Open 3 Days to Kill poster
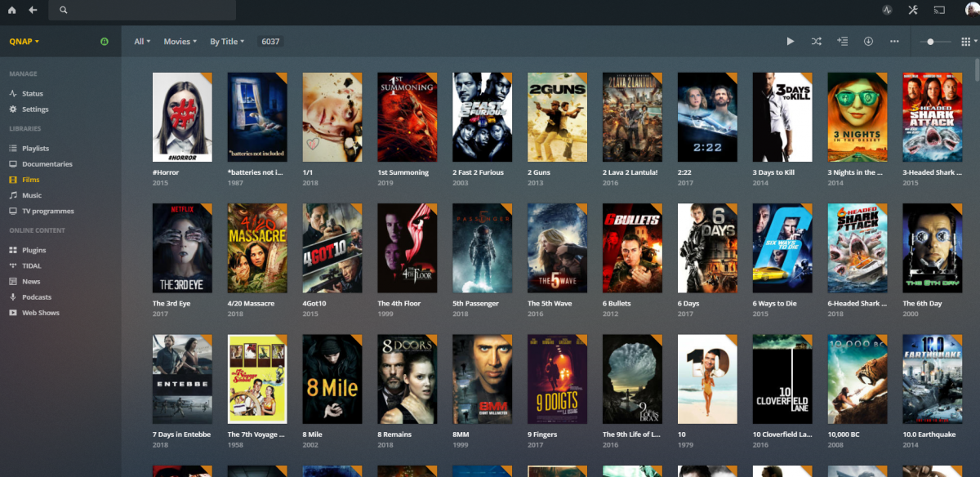 782,117
